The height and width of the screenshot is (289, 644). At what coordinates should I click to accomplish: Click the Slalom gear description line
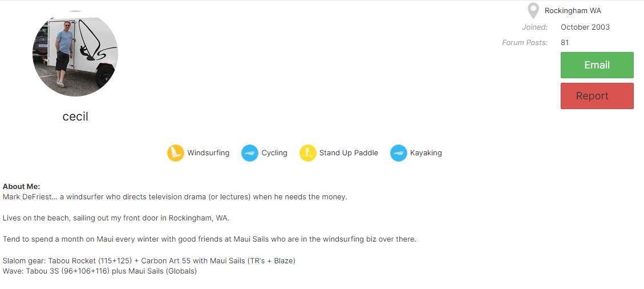coord(149,261)
